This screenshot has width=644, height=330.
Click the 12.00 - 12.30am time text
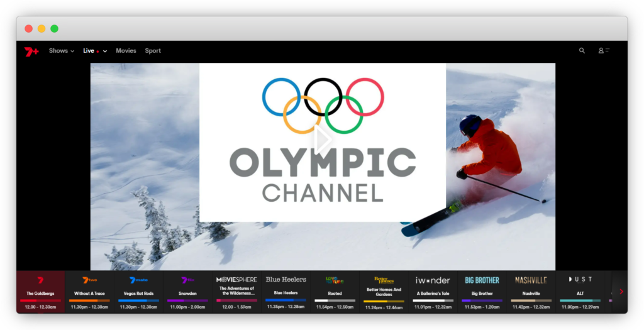40,307
